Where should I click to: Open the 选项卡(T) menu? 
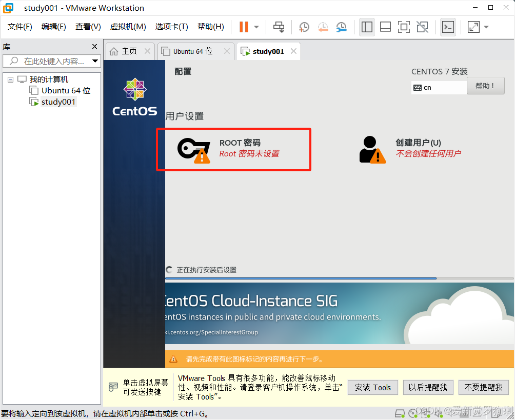pyautogui.click(x=171, y=27)
